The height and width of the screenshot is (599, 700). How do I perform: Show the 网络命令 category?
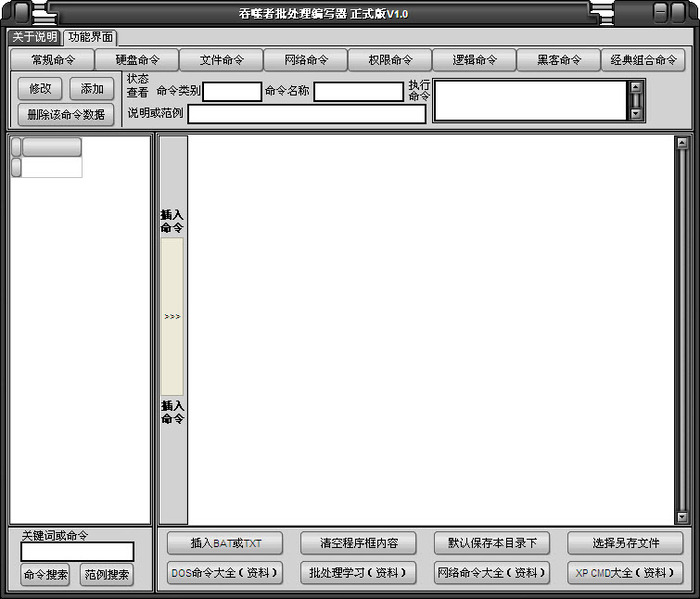(306, 60)
